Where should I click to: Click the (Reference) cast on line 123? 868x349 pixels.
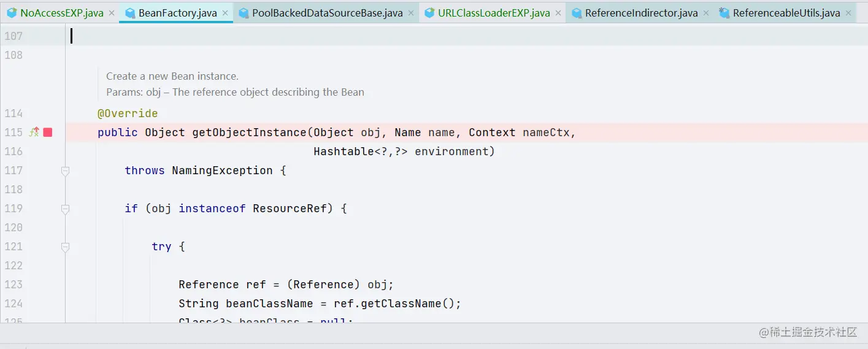click(324, 285)
